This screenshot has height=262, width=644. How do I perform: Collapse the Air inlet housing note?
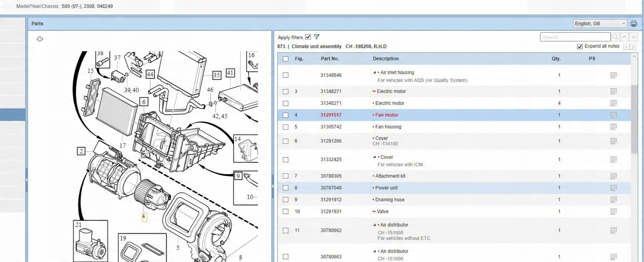(375, 72)
